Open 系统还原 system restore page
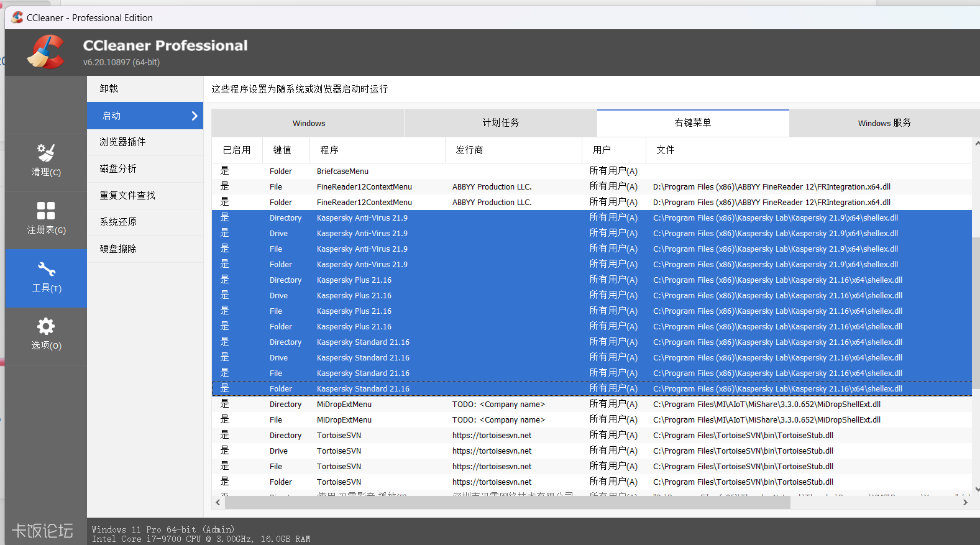 (x=145, y=222)
